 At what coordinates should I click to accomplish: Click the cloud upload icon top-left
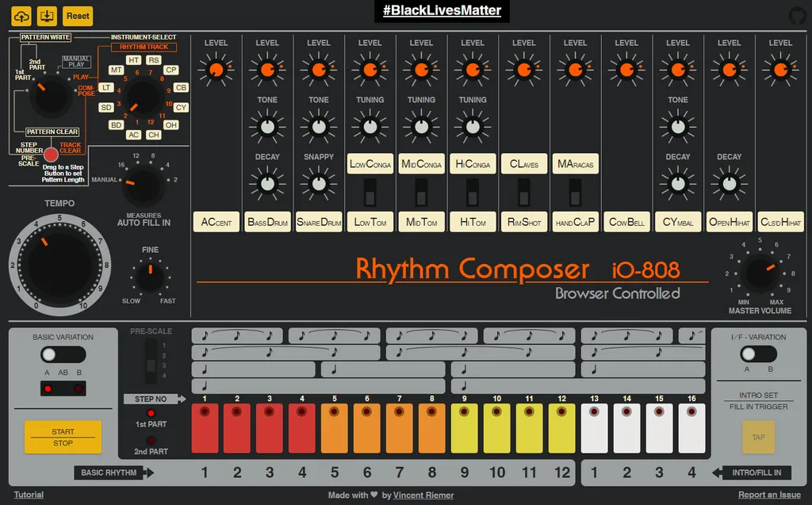tap(20, 16)
